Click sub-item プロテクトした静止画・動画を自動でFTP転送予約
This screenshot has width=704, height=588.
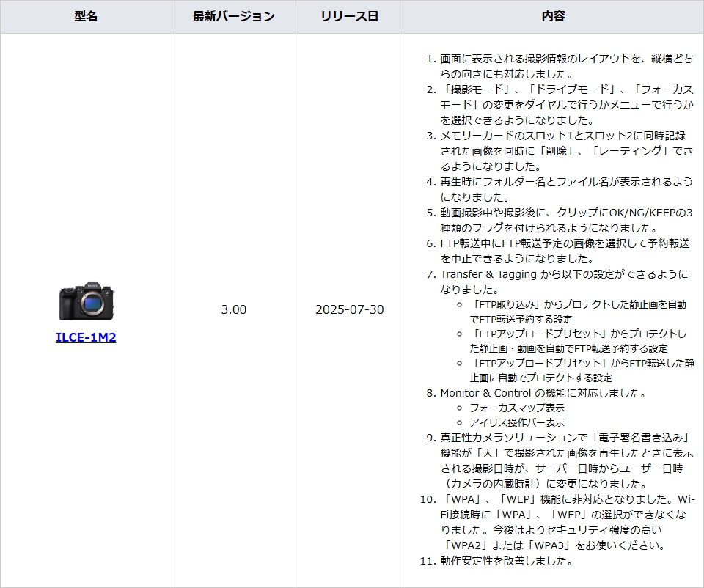pyautogui.click(x=578, y=341)
